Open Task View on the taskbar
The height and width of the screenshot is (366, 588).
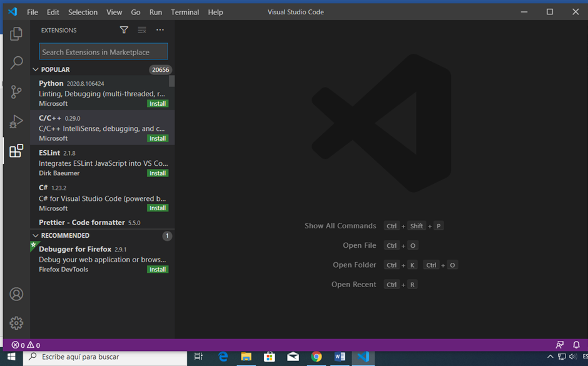tap(198, 357)
